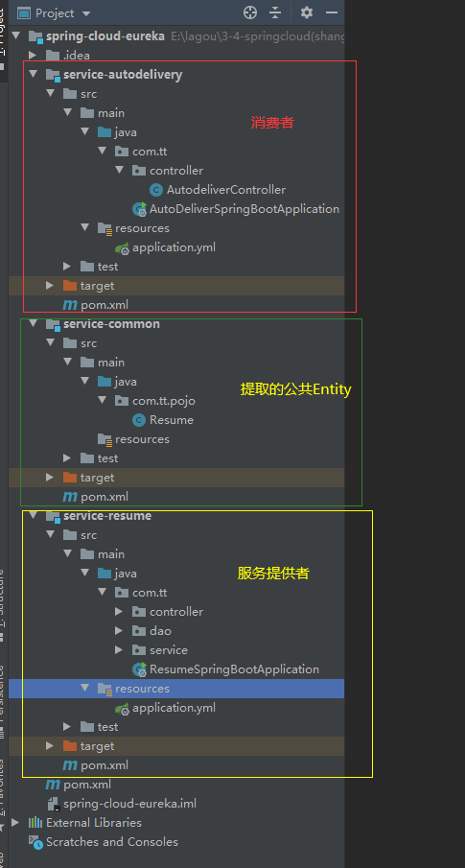Click the orange target folder icon in service-autodelivery
The width and height of the screenshot is (465, 868).
(70, 286)
